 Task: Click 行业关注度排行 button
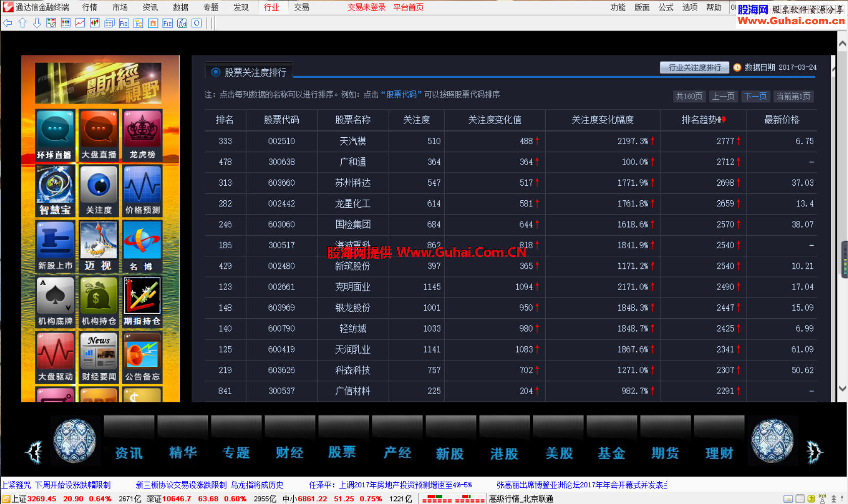point(695,68)
